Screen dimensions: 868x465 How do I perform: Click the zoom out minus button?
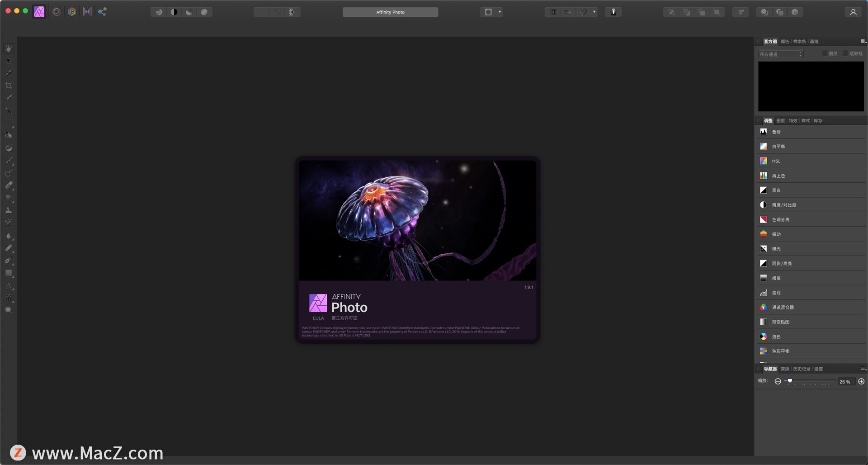pos(778,382)
